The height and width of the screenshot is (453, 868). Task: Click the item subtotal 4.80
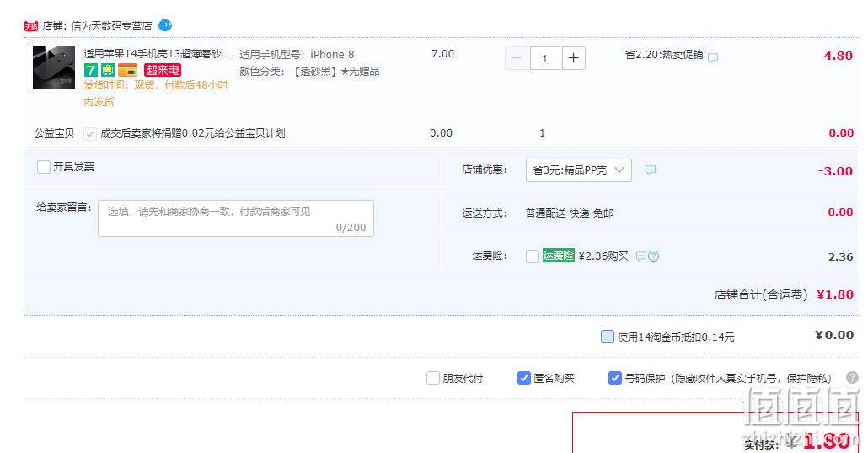[839, 56]
